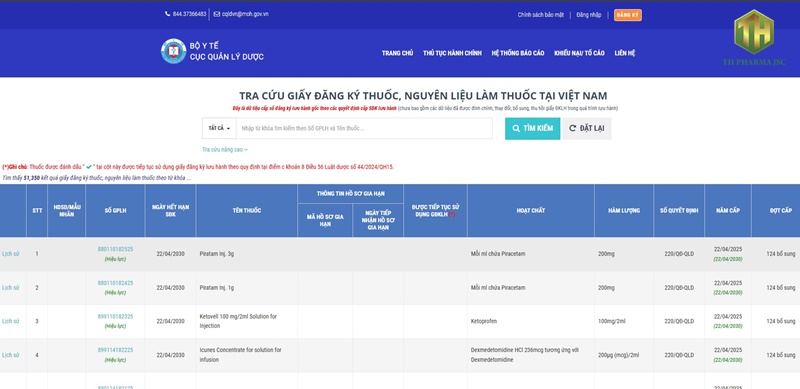Image resolution: width=800 pixels, height=389 pixels.
Task: Click the Bộ Y Tế logo emblem
Action: [173, 51]
